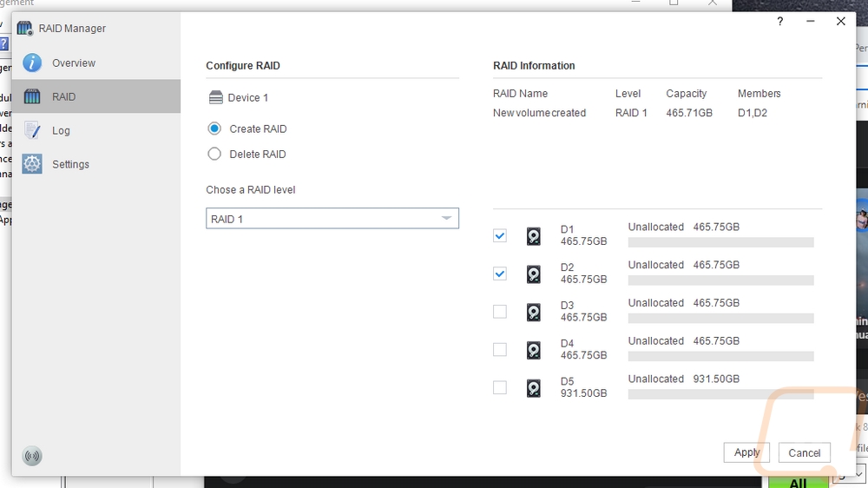Click the D4 unallocated capacity bar
The width and height of the screenshot is (868, 488).
pos(720,356)
